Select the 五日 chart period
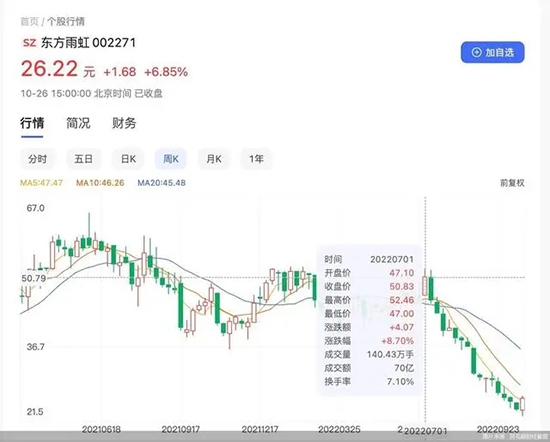This screenshot has width=550, height=442. click(x=83, y=159)
